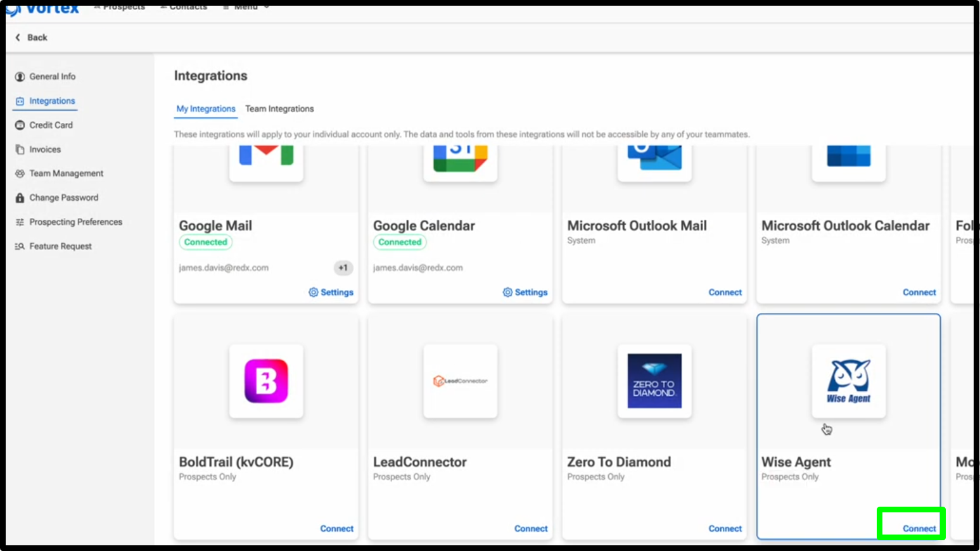This screenshot has height=551, width=980.
Task: Click System label under Microsoft Outlook Calendar
Action: pos(775,241)
